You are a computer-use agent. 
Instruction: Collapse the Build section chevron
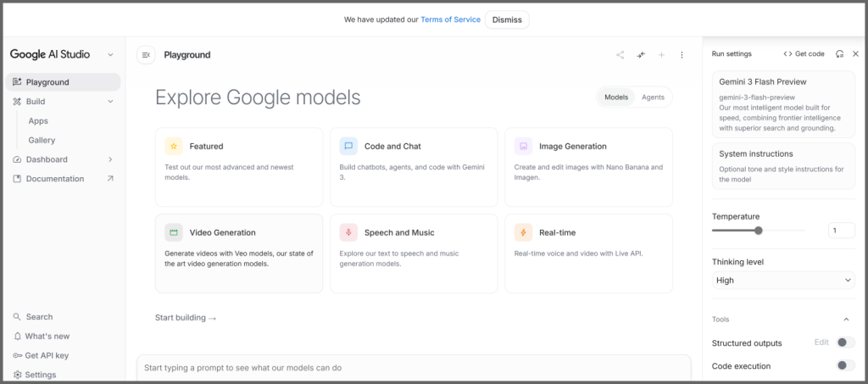point(110,101)
